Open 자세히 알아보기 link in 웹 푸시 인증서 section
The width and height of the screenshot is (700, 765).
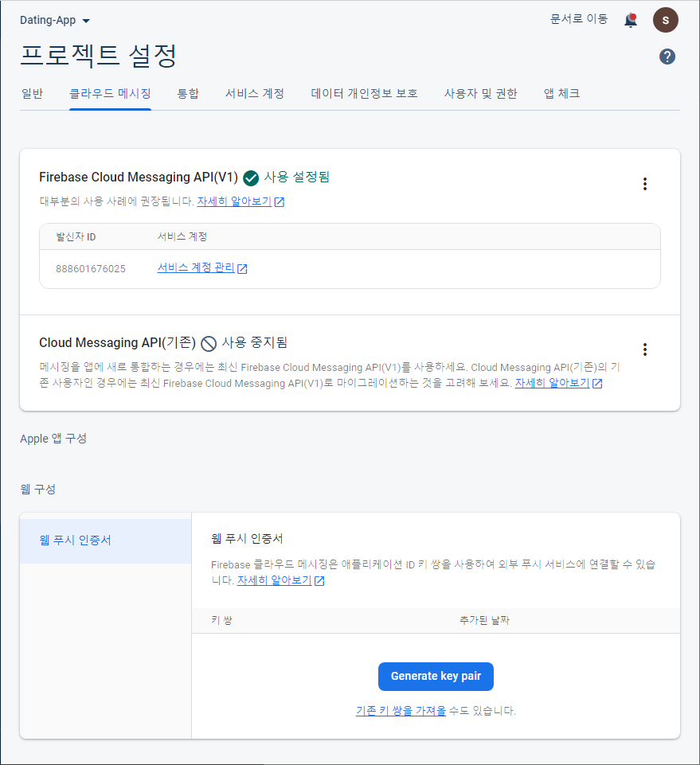point(280,580)
